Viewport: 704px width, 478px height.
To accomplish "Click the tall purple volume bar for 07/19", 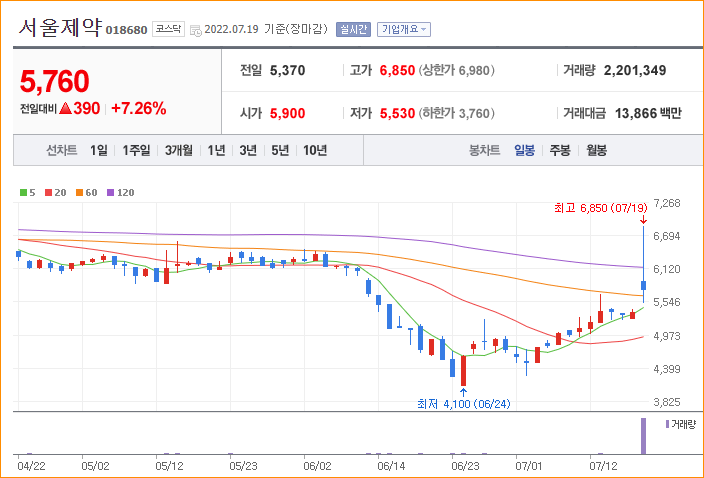I will click(x=643, y=436).
